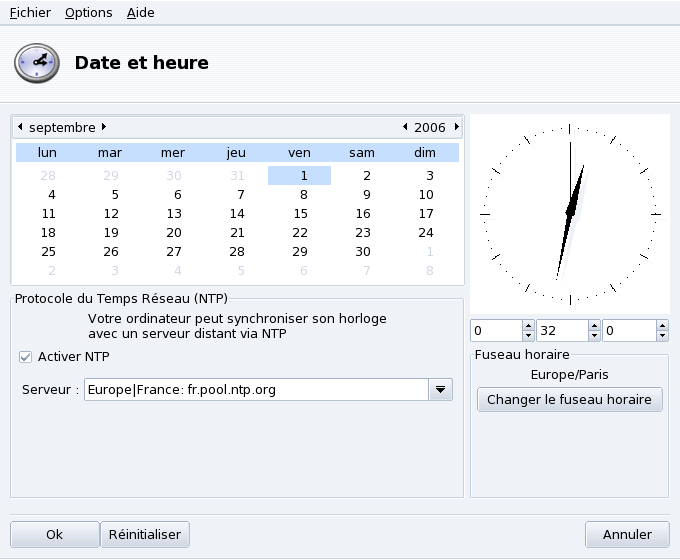680x560 pixels.
Task: Click the next month arrow beside septembre
Action: tap(104, 127)
